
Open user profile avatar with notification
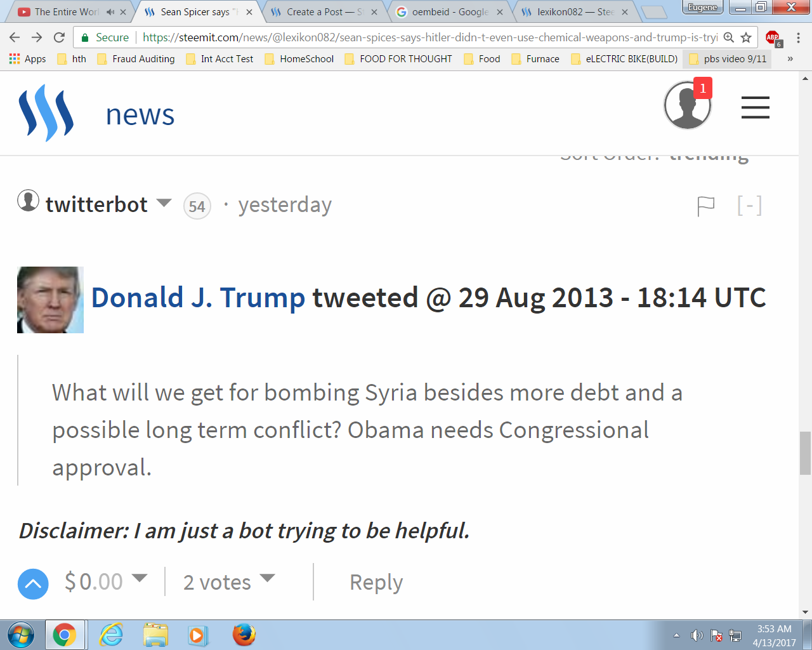[688, 105]
